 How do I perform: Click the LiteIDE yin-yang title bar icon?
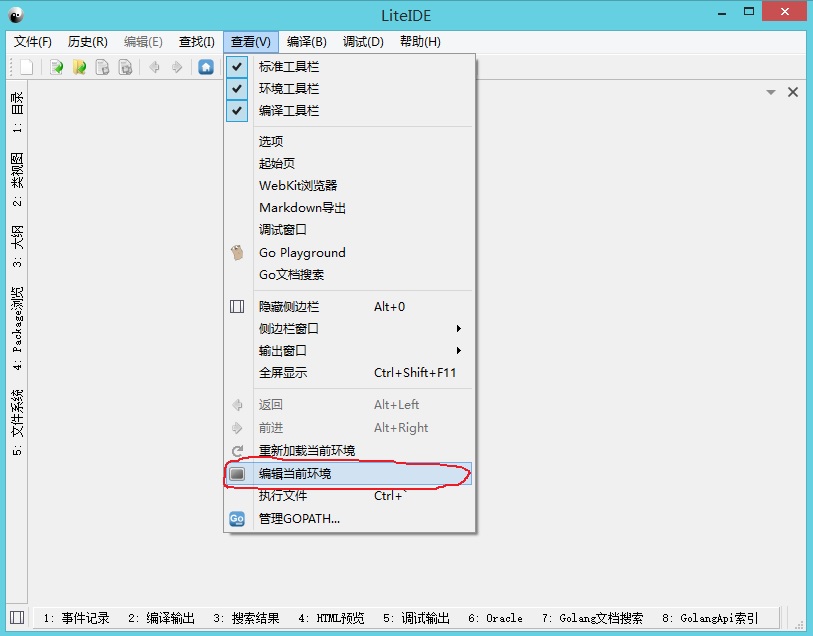(x=16, y=15)
